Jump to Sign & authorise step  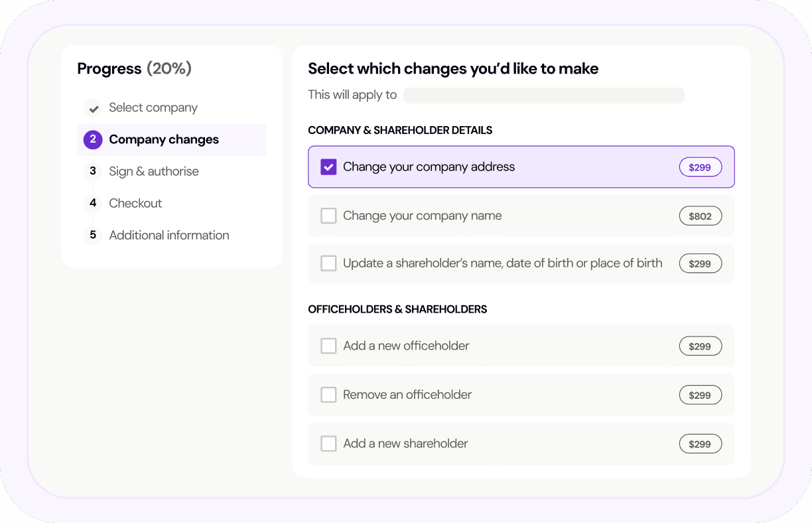tap(154, 171)
